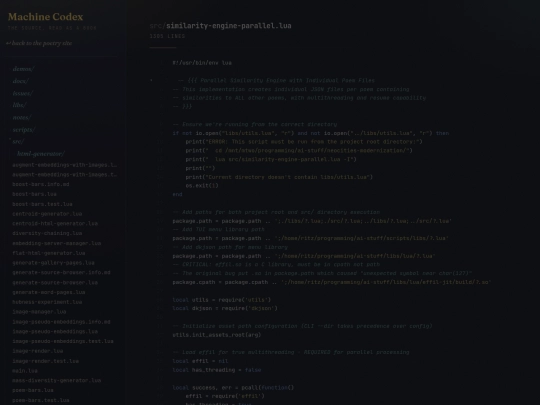Follow the 'back to the poetry site' link

(39, 43)
